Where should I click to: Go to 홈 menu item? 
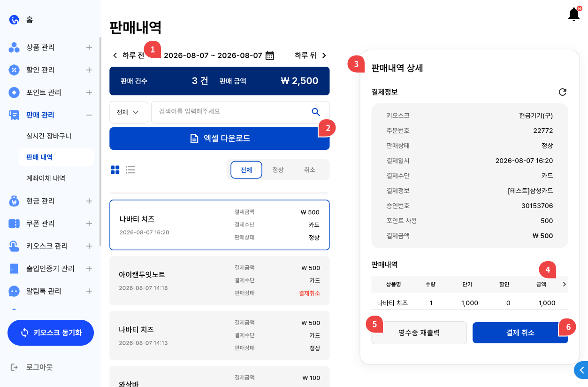click(30, 20)
